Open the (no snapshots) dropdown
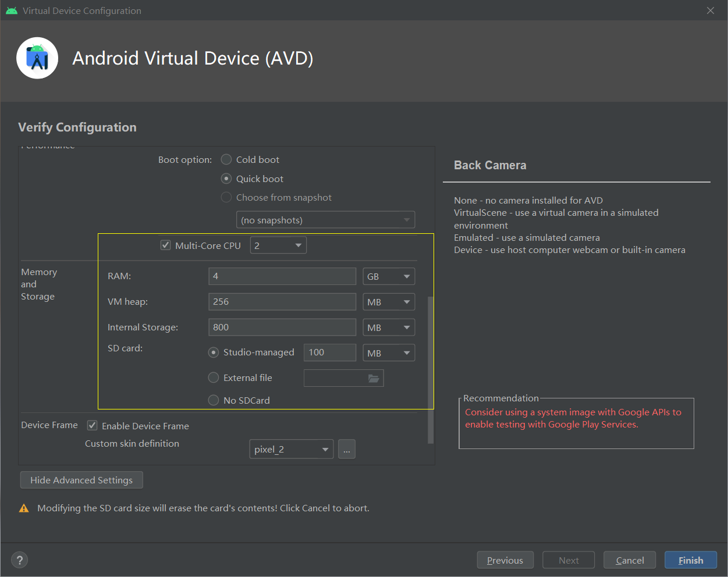The height and width of the screenshot is (577, 728). coord(325,220)
